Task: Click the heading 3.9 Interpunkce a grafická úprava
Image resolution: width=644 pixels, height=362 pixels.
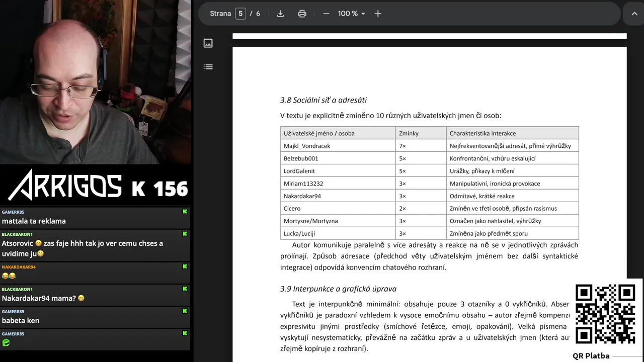Action: [x=338, y=289]
